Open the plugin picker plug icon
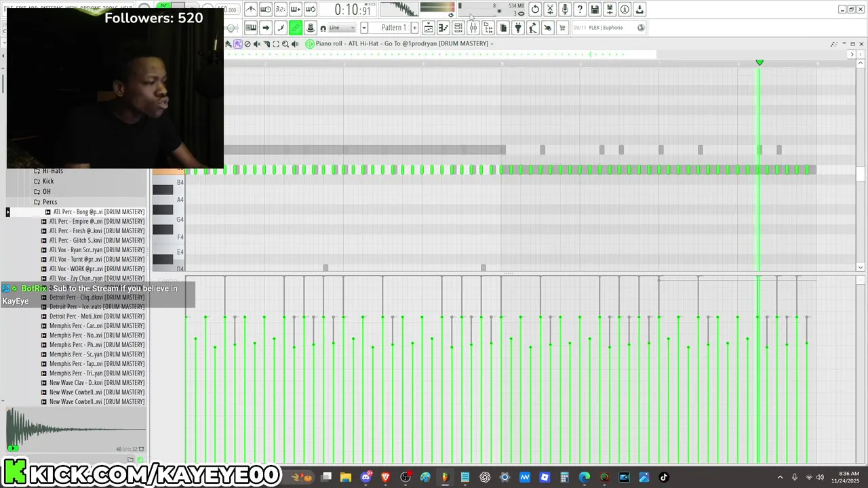 517,28
